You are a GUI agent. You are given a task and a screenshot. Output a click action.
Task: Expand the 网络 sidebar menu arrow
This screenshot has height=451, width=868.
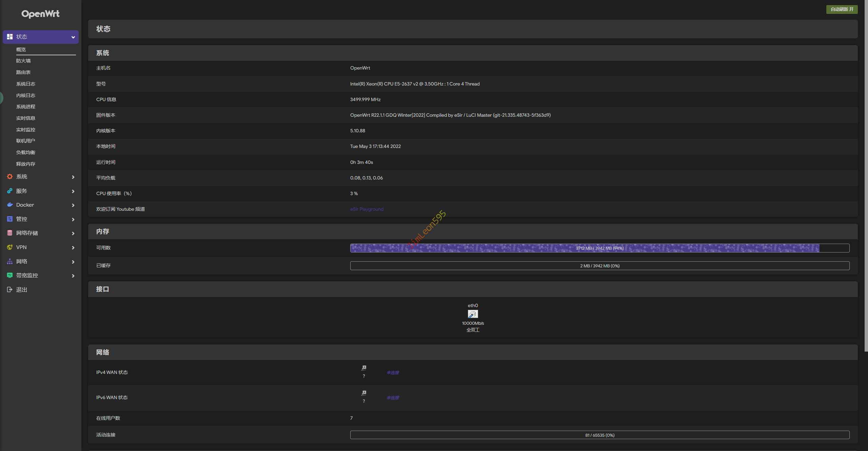pyautogui.click(x=73, y=262)
